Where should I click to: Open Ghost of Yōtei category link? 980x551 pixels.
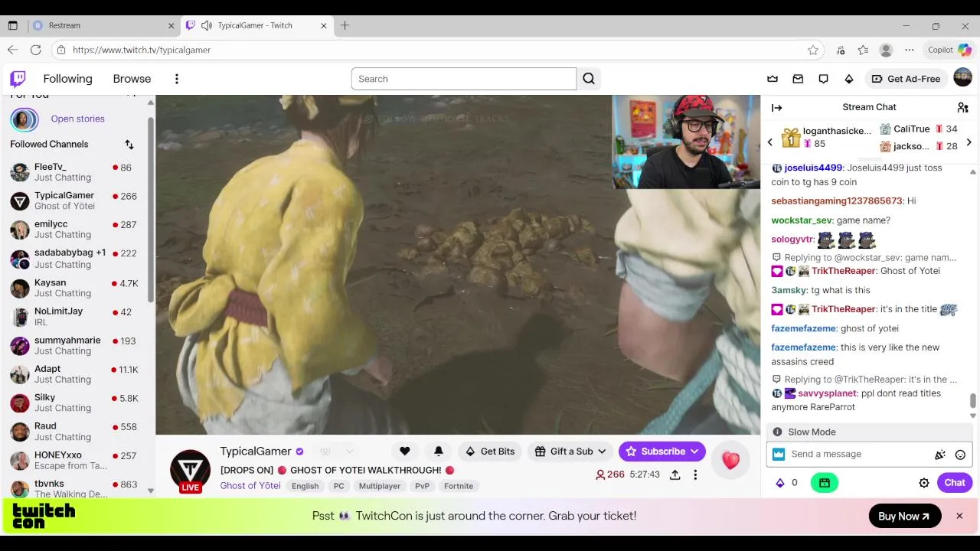point(250,486)
